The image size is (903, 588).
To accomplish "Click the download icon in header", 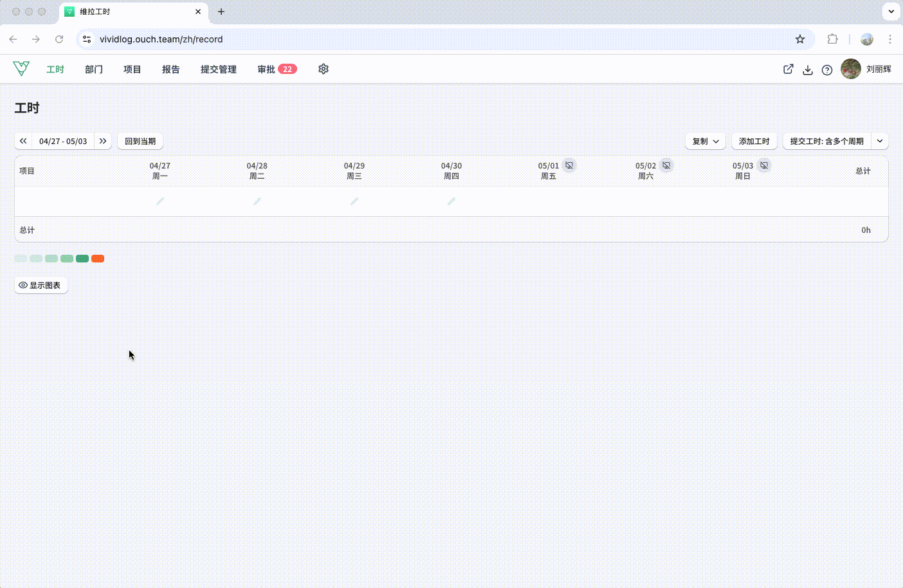I will click(x=808, y=69).
